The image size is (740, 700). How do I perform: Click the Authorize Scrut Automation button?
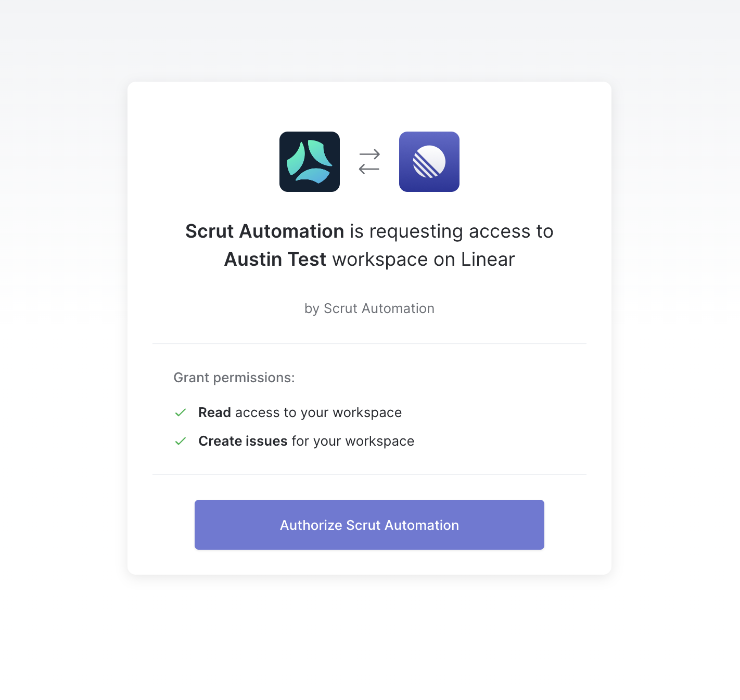pyautogui.click(x=369, y=525)
